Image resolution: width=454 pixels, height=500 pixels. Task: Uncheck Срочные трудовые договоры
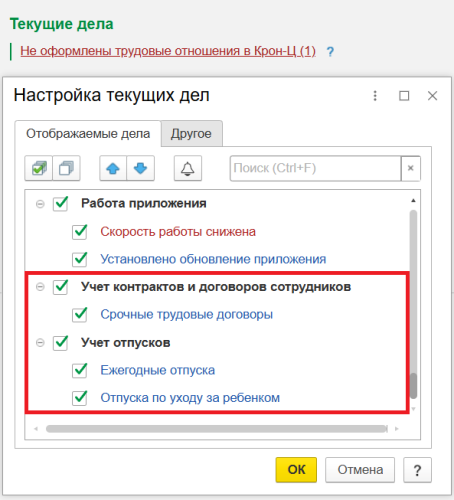coord(80,314)
